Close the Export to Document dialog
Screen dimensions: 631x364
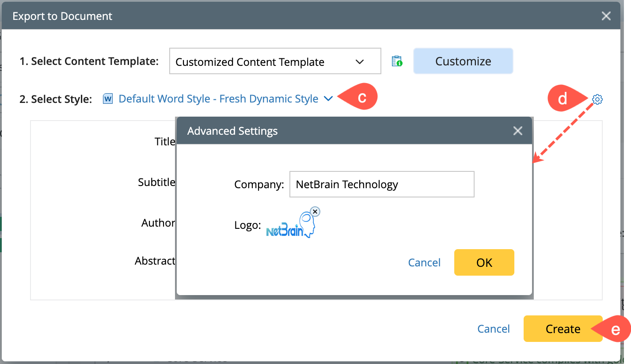(x=606, y=16)
